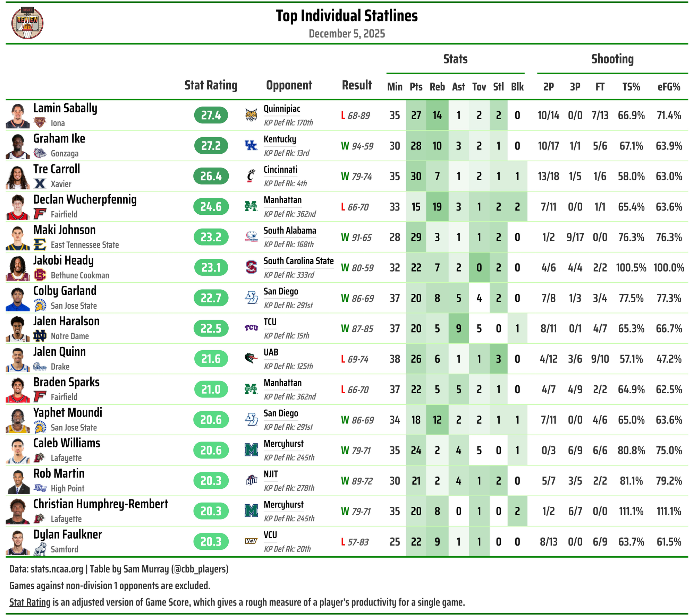The width and height of the screenshot is (694, 616).
Task: Select the UAB dragon logo
Action: 251,358
